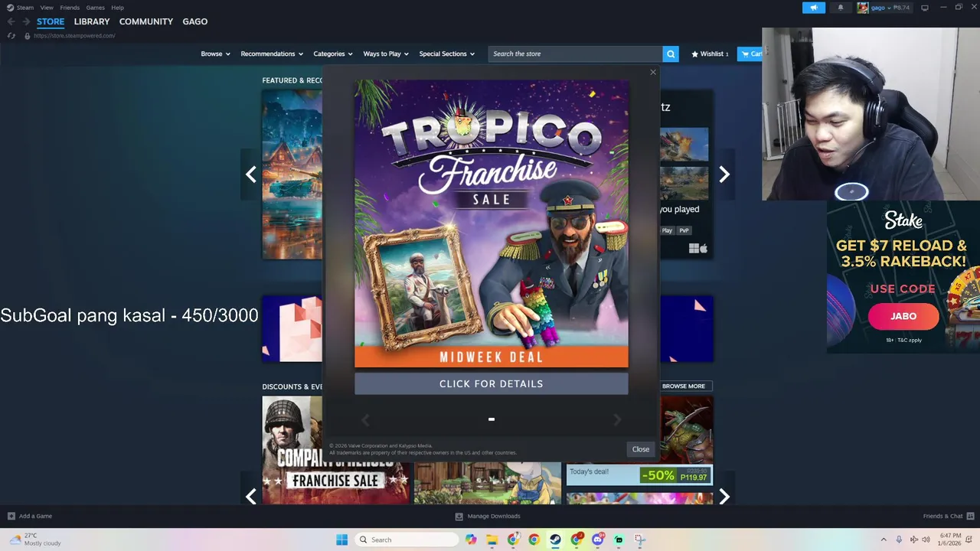Open the View menu
This screenshot has height=551, width=980.
pyautogui.click(x=47, y=8)
